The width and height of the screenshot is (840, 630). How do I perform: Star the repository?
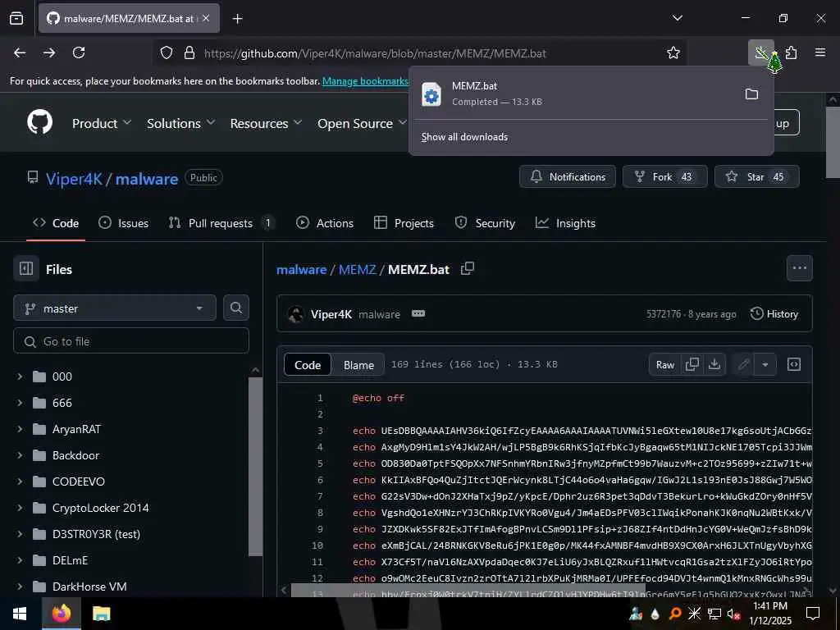tap(757, 177)
